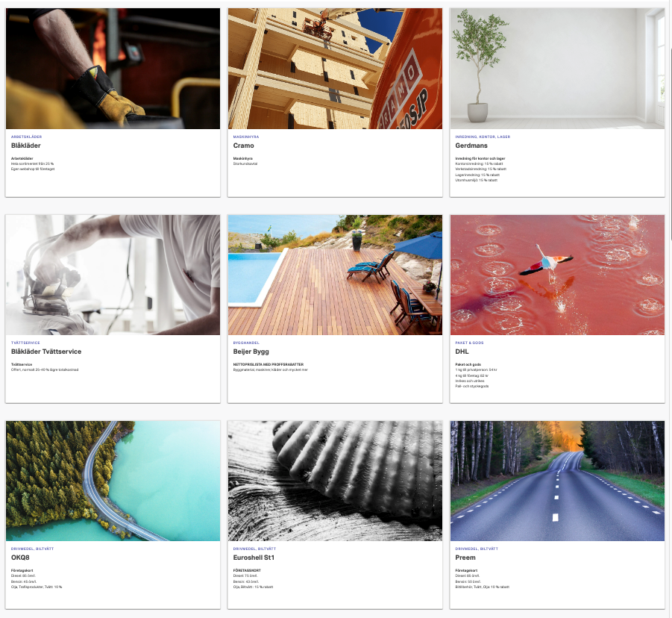Click the Beijer Bygg heading
672x618 pixels.
tap(251, 352)
